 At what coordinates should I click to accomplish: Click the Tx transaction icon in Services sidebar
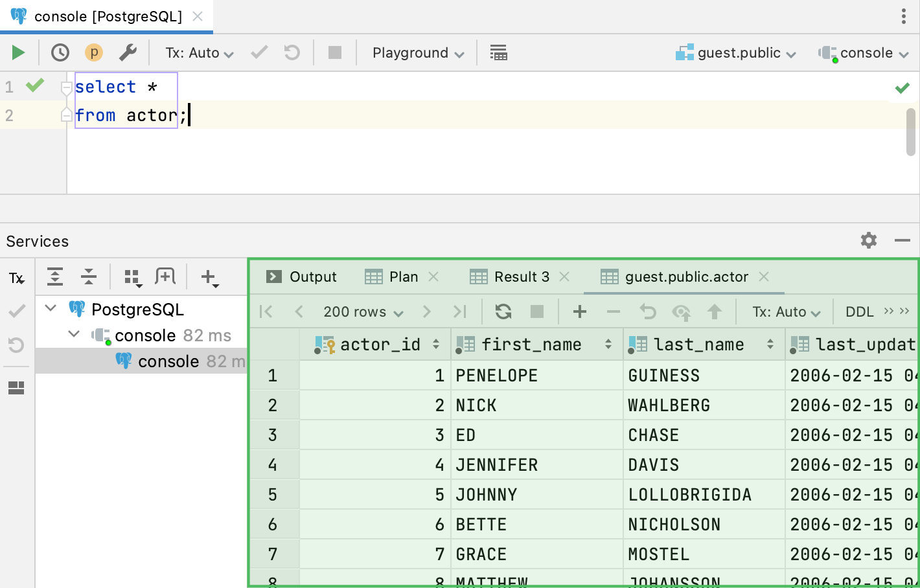click(16, 278)
